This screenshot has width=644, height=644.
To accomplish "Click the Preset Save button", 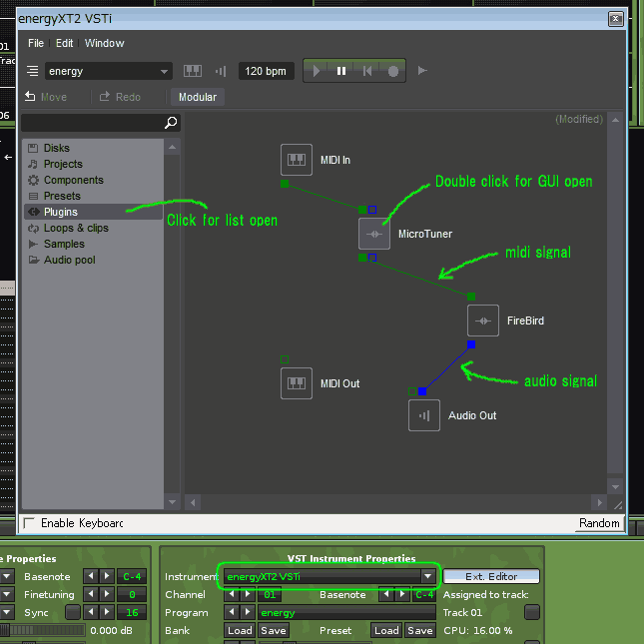I will pos(419,630).
